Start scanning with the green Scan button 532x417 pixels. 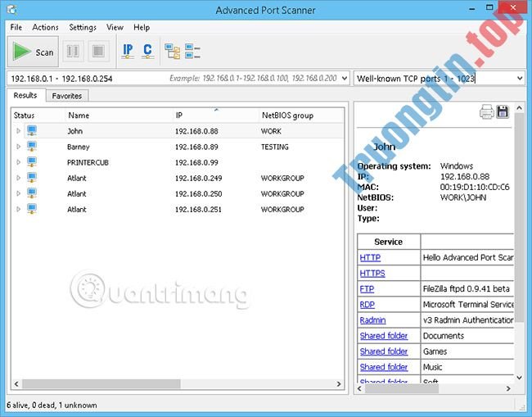click(x=33, y=52)
